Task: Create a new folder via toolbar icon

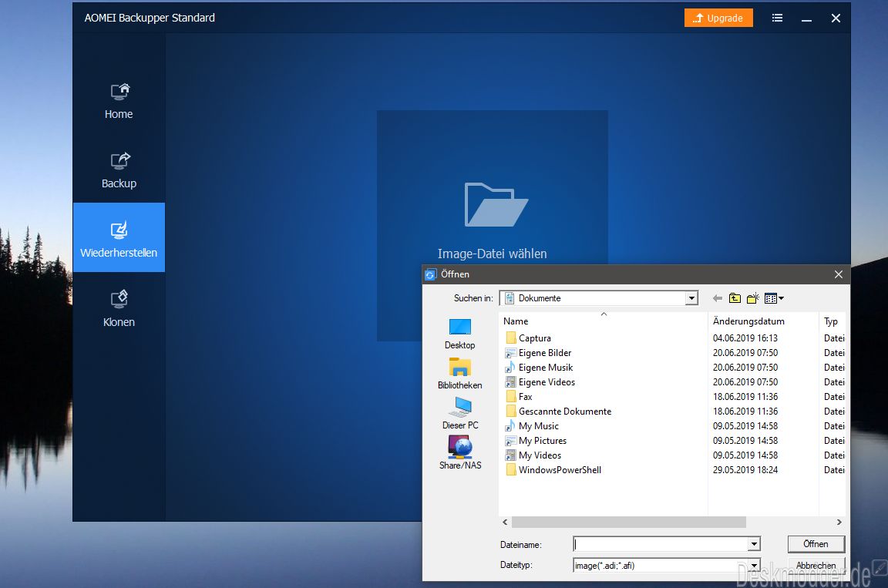Action: click(752, 298)
